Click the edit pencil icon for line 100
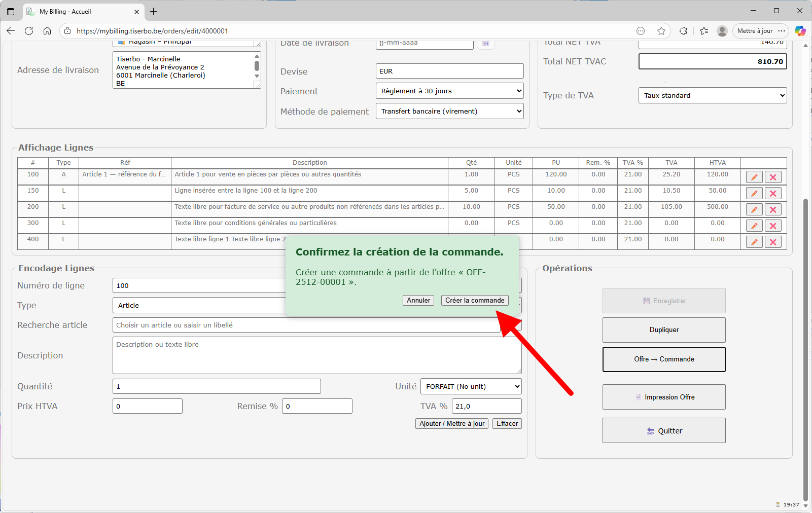The height and width of the screenshot is (513, 812). [x=754, y=177]
